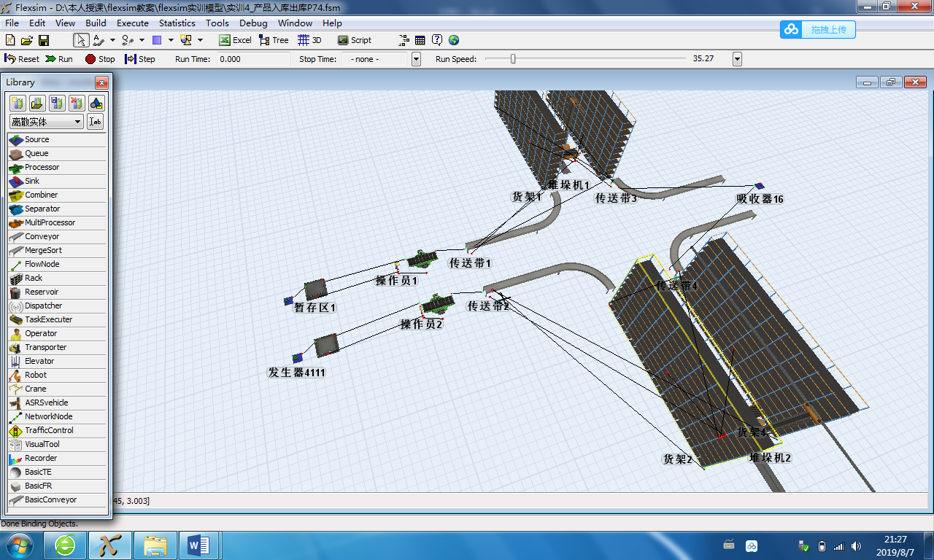Viewport: 934px width, 560px height.
Task: Open Excel interface from toolbar
Action: click(235, 40)
